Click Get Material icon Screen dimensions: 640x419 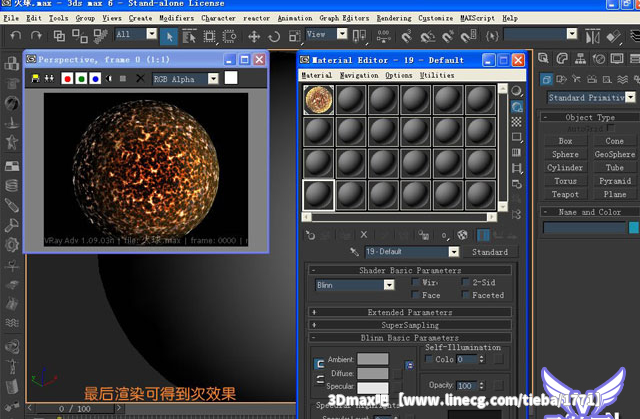coord(310,235)
